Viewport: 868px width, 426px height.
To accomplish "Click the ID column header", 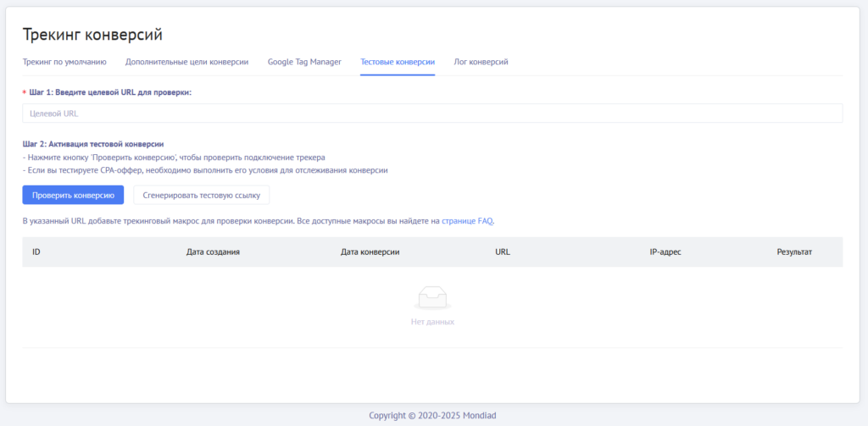I will [36, 252].
